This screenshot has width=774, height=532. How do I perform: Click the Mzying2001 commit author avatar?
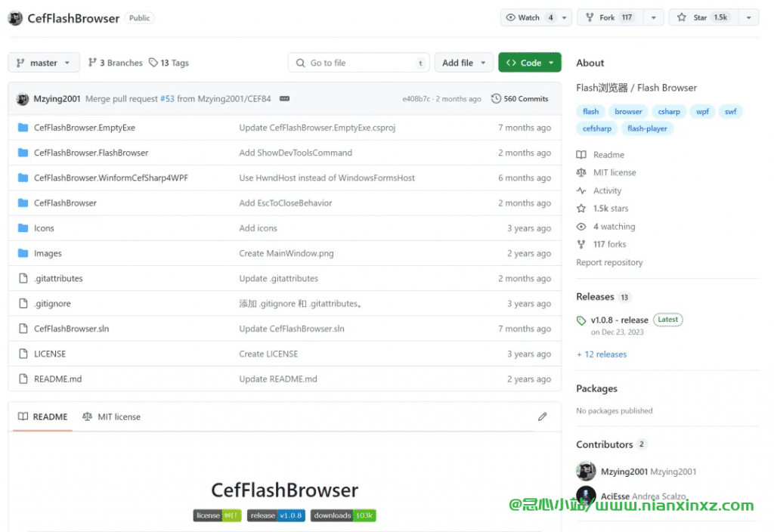pos(22,99)
